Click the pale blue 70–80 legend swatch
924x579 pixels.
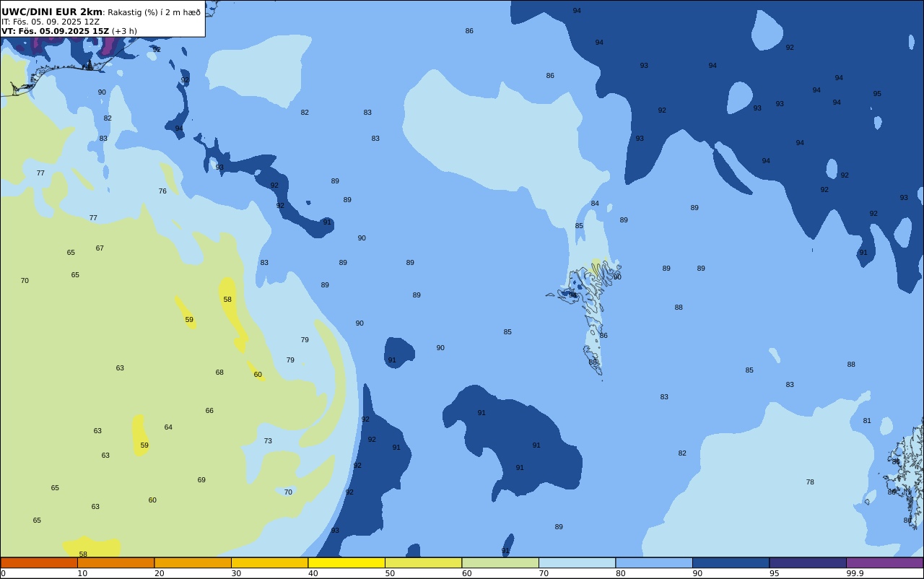[x=577, y=562]
